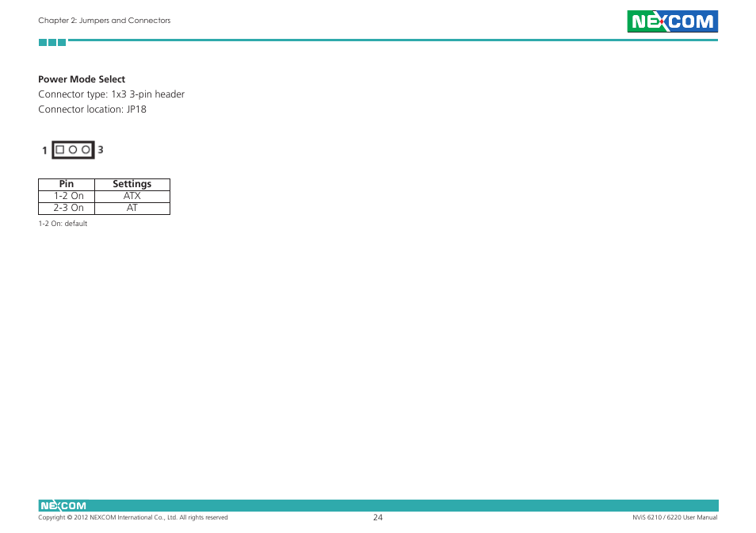The width and height of the screenshot is (756, 533).
Task: Click the square pin 1 in the jumper diagram
Action: 59,150
